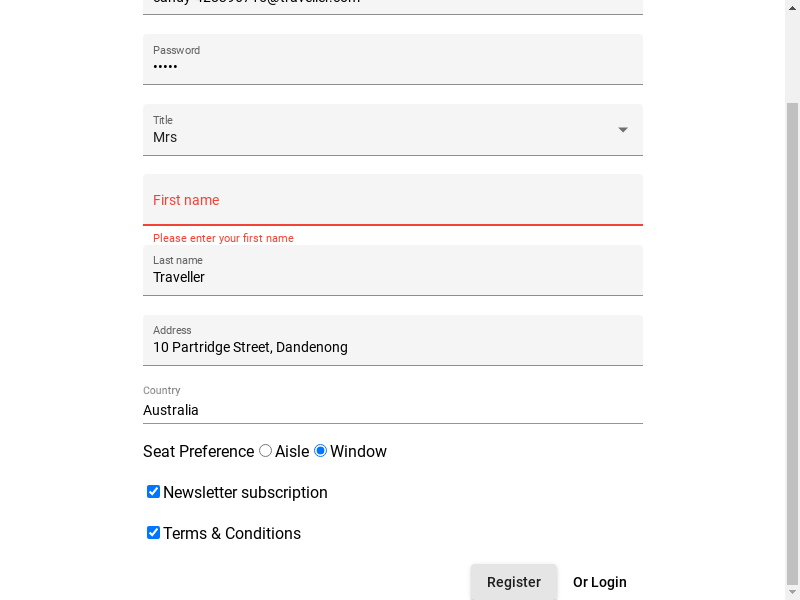Select the Aisle seat radio button
Image resolution: width=800 pixels, height=600 pixels.
click(266, 451)
